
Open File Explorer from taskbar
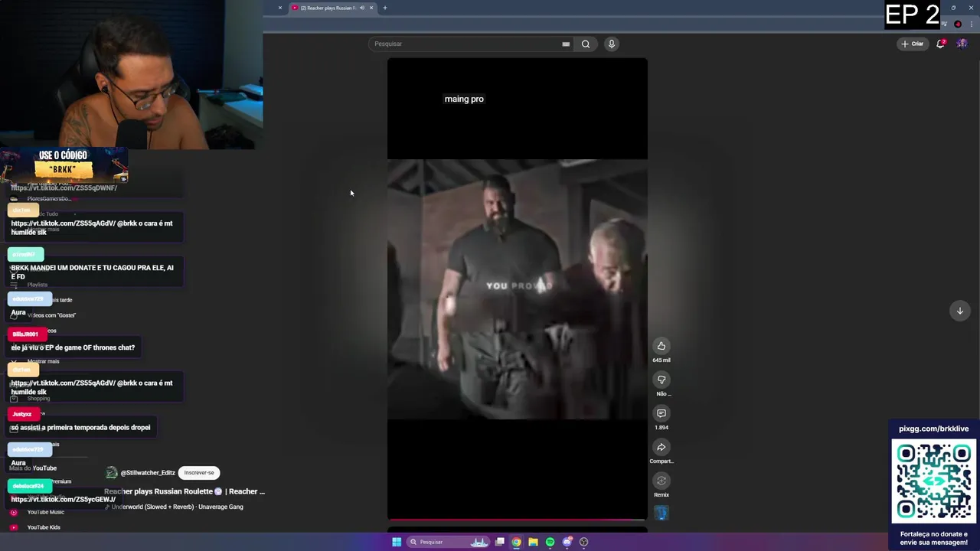[533, 542]
